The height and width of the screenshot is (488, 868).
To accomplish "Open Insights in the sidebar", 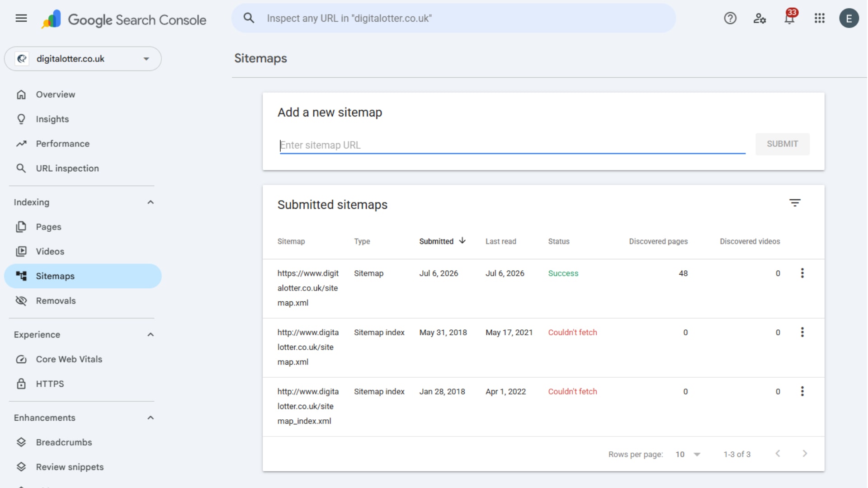I will pos(83,119).
